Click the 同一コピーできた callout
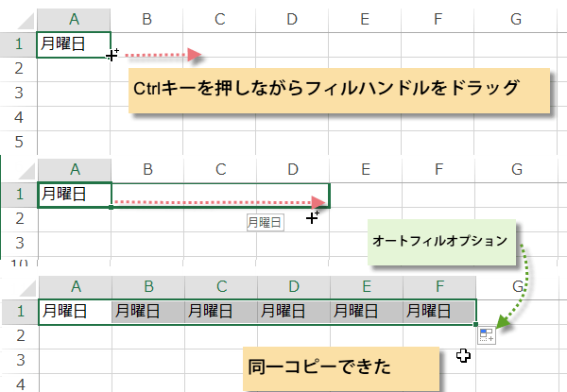This screenshot has width=567, height=392. pos(338,365)
